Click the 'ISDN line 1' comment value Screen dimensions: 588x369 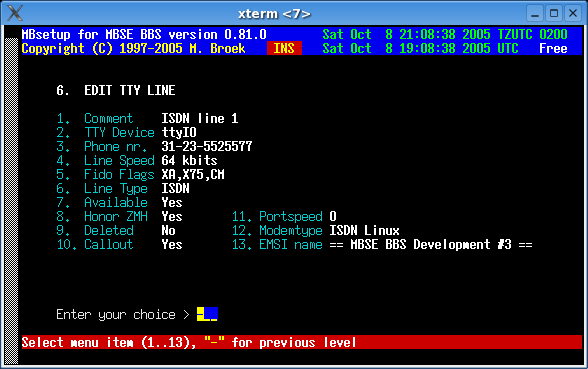[x=200, y=118]
